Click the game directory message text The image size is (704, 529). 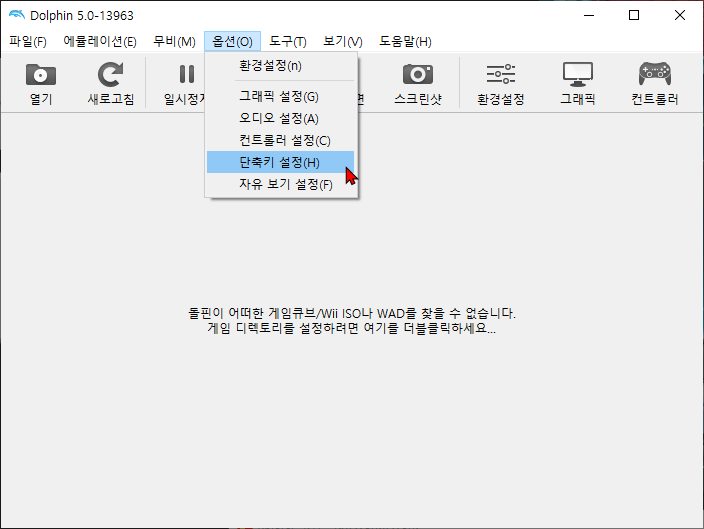coord(352,321)
